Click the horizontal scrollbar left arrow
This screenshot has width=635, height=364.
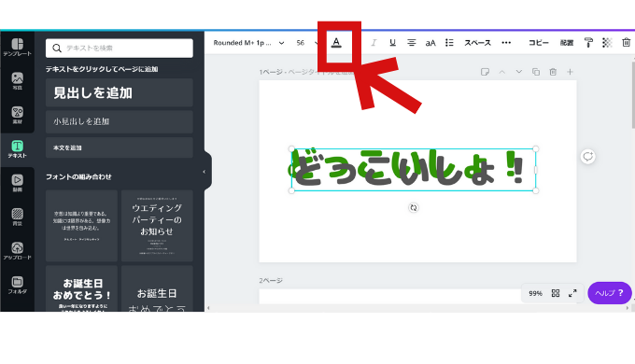pos(208,308)
